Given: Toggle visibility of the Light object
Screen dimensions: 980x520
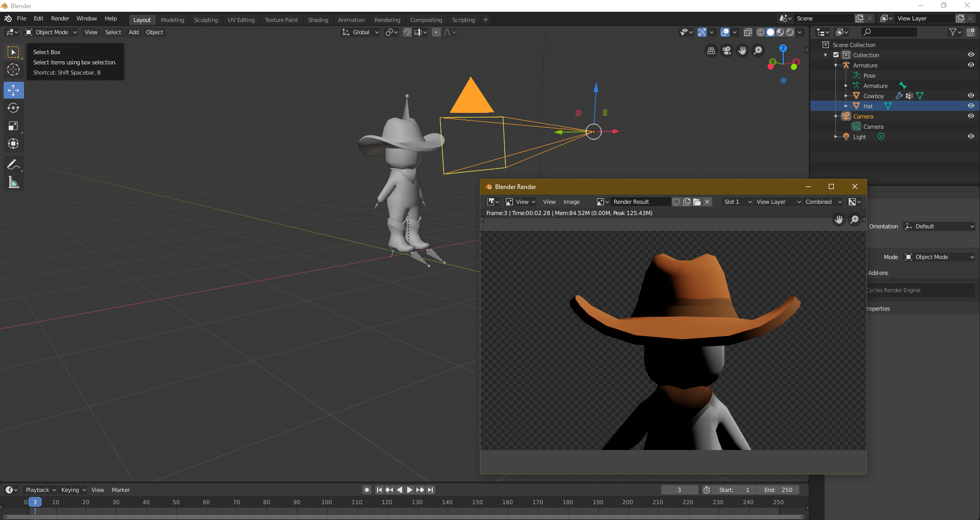Looking at the screenshot, I should tap(971, 136).
